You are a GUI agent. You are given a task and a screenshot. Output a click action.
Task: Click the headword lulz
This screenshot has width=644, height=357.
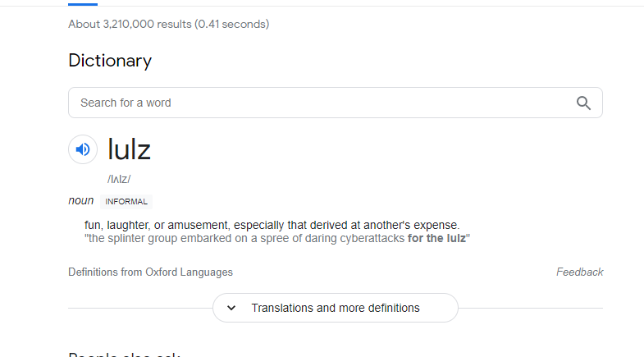129,149
